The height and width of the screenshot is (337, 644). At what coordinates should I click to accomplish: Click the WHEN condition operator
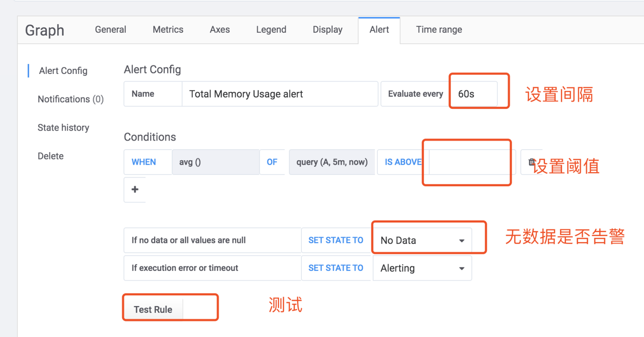click(x=144, y=162)
